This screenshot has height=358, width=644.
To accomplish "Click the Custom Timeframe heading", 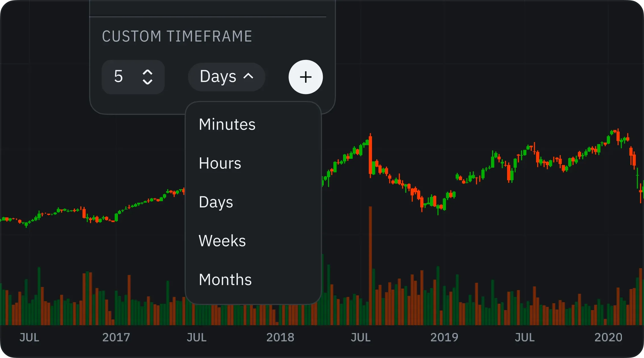I will [x=177, y=36].
